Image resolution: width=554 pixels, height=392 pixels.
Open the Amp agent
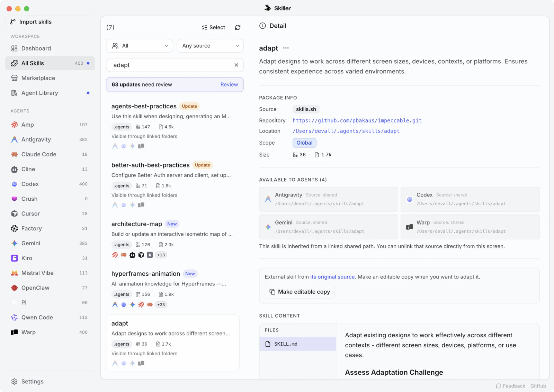50,125
